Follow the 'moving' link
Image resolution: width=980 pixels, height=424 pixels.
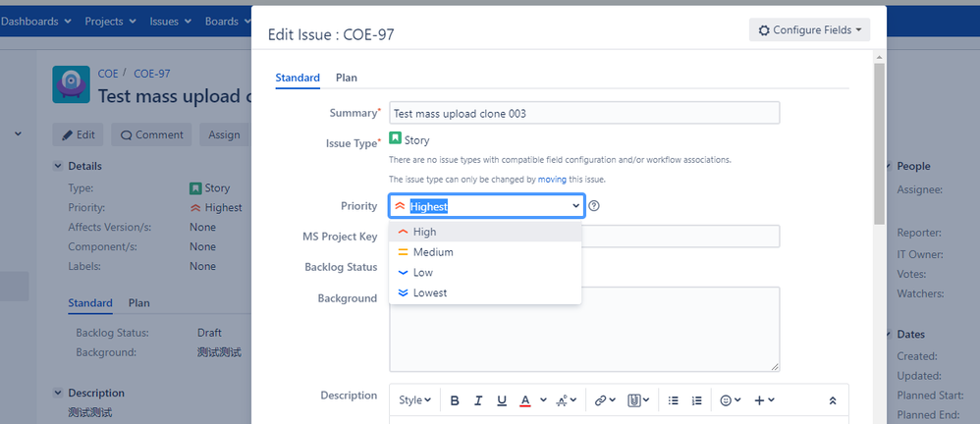click(x=552, y=180)
